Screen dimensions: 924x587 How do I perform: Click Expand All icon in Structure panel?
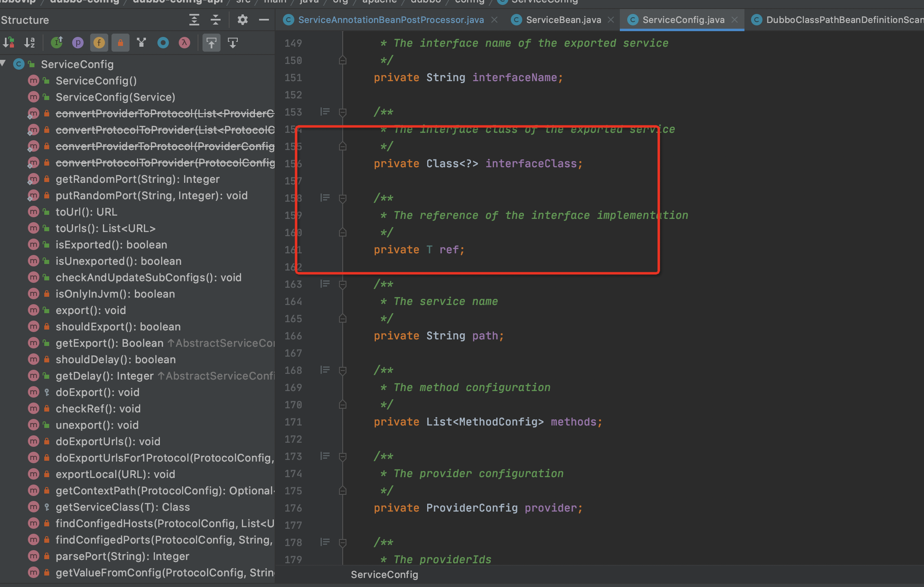194,20
